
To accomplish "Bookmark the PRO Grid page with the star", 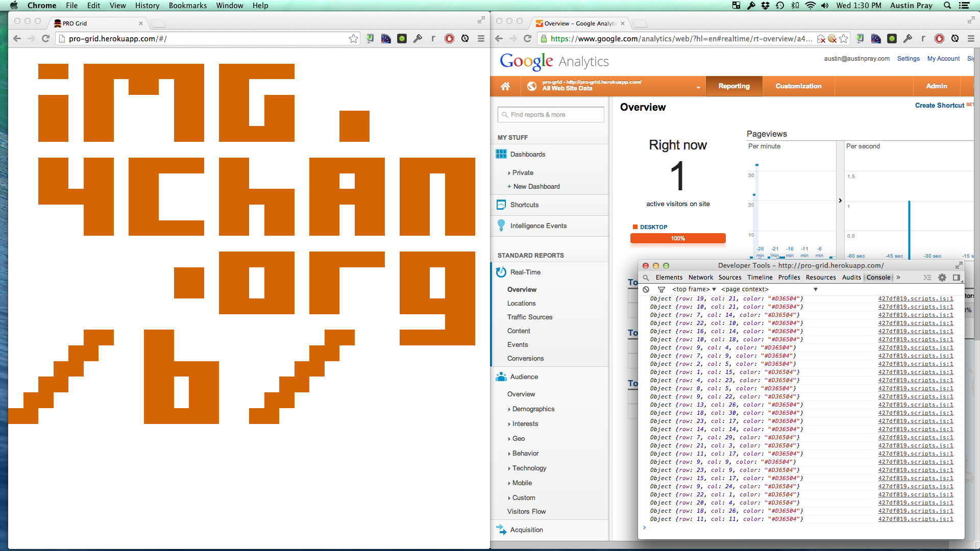I will click(x=353, y=39).
